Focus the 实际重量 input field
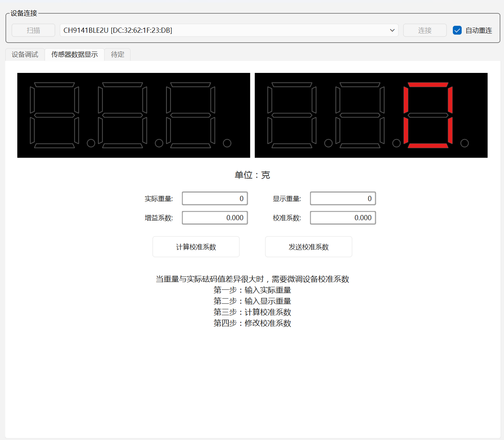The image size is (504, 440). tap(215, 198)
